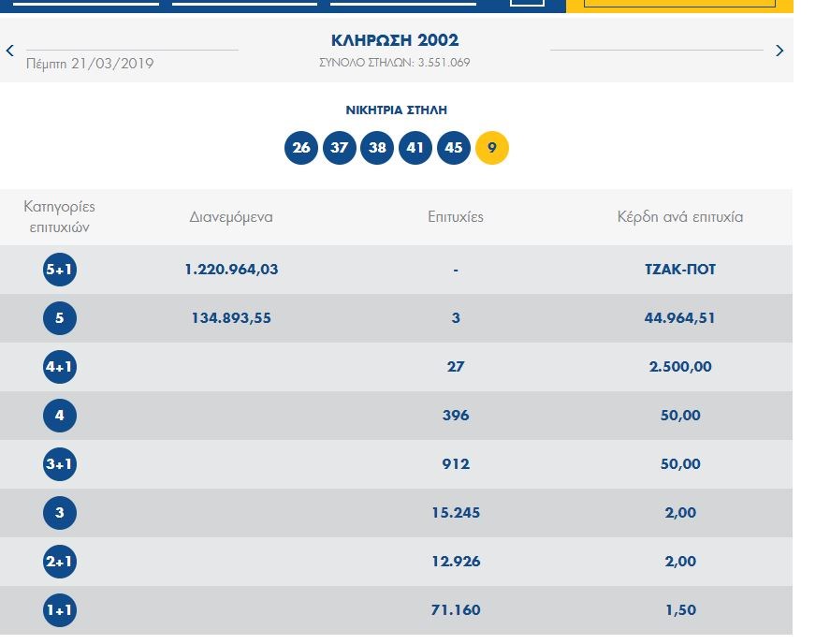Click the 5+1 category badge
The image size is (830, 644).
(x=60, y=270)
